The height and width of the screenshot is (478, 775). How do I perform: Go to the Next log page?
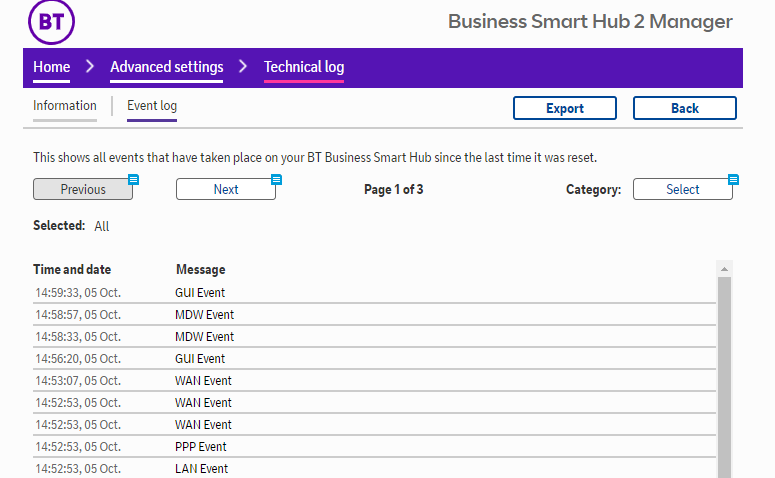(226, 189)
